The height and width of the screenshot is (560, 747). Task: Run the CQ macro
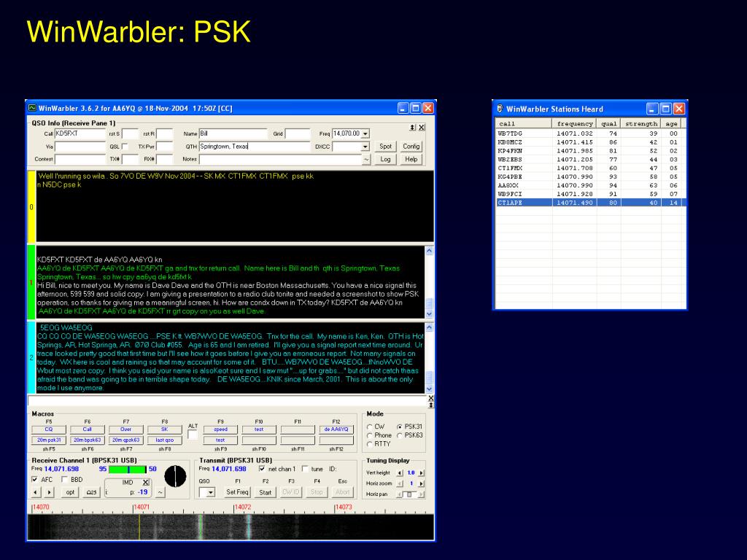pyautogui.click(x=49, y=429)
